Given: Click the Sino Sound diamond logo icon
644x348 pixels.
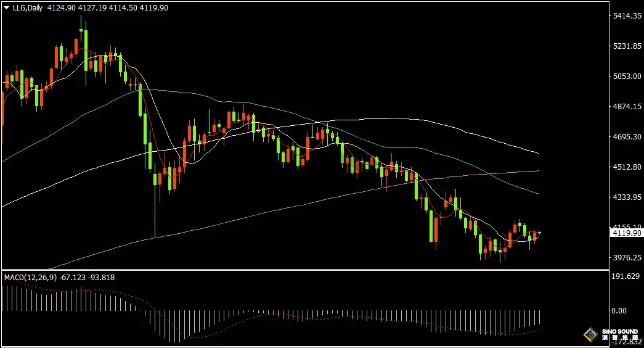Looking at the screenshot, I should 591,335.
